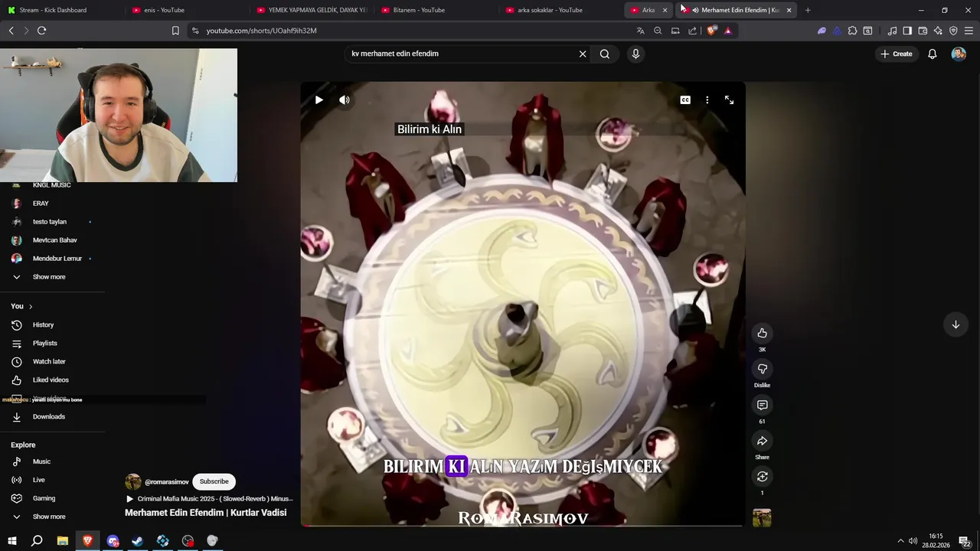Clear the YouTube search box text
980x551 pixels.
[583, 54]
